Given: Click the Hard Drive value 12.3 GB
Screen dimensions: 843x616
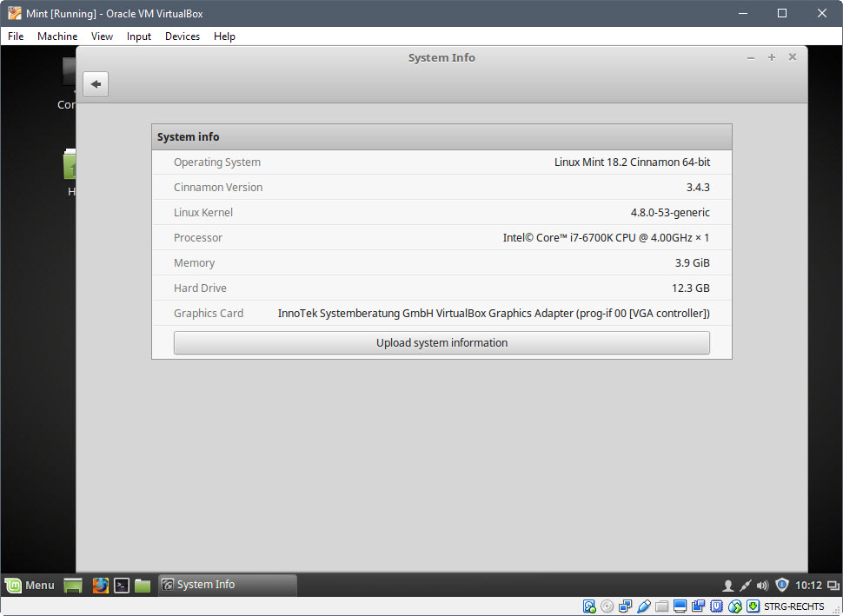Looking at the screenshot, I should 691,288.
